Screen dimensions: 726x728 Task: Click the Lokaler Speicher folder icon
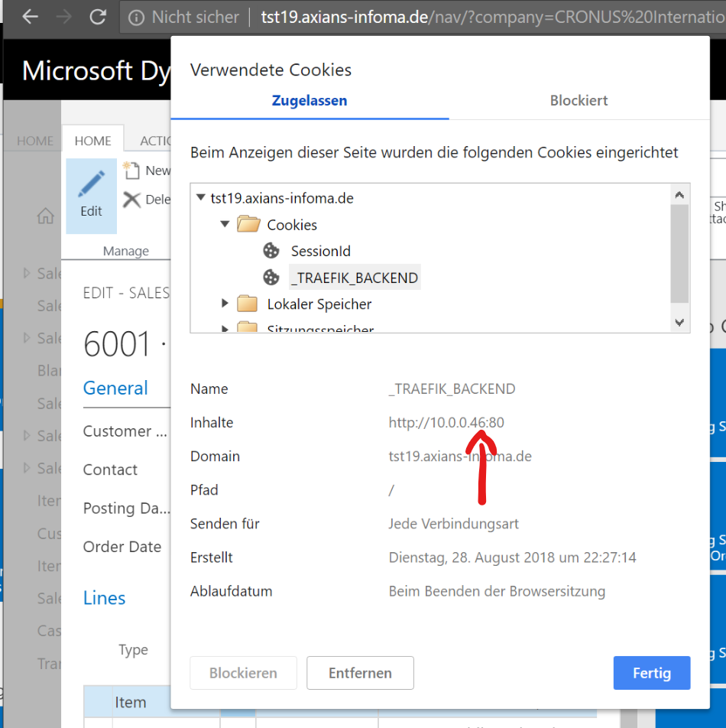248,304
